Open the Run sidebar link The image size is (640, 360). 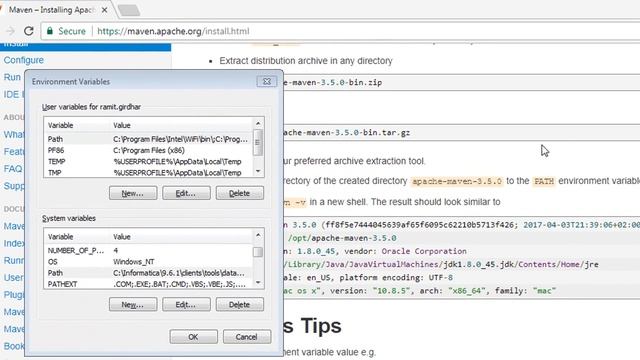[12, 77]
